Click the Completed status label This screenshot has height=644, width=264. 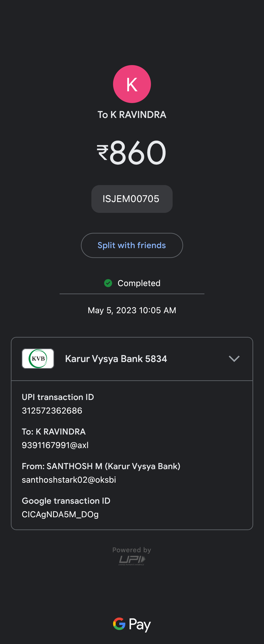click(139, 283)
